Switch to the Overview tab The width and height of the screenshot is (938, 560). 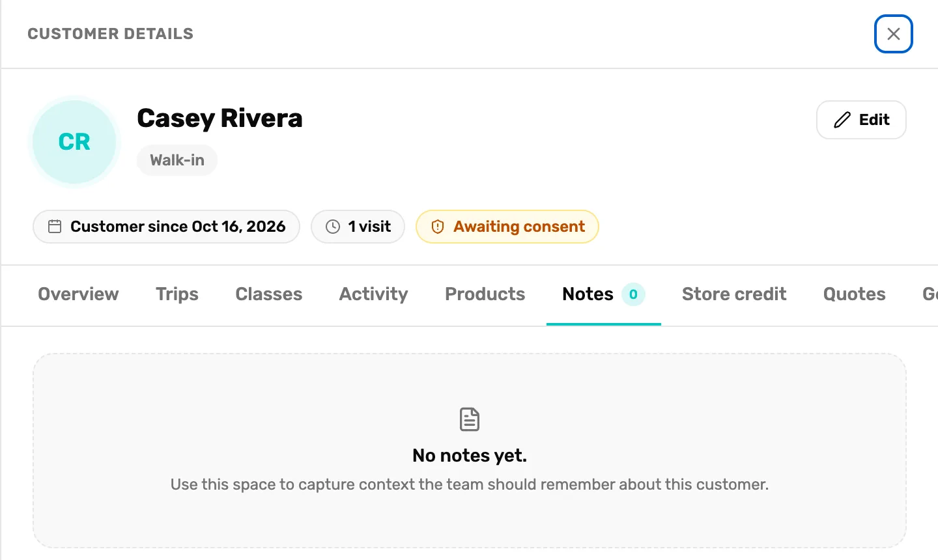click(78, 294)
